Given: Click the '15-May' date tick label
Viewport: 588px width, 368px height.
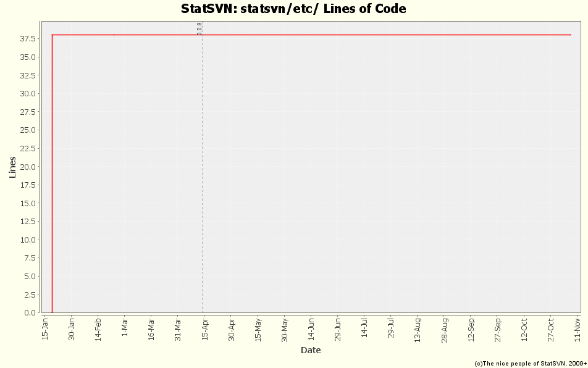Looking at the screenshot, I should [x=258, y=330].
